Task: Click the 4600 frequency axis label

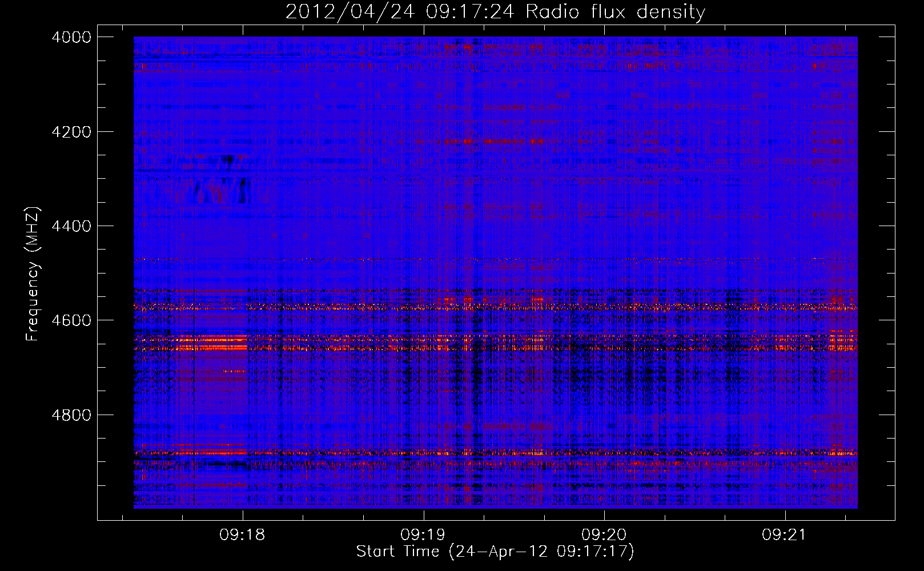Action: click(71, 320)
